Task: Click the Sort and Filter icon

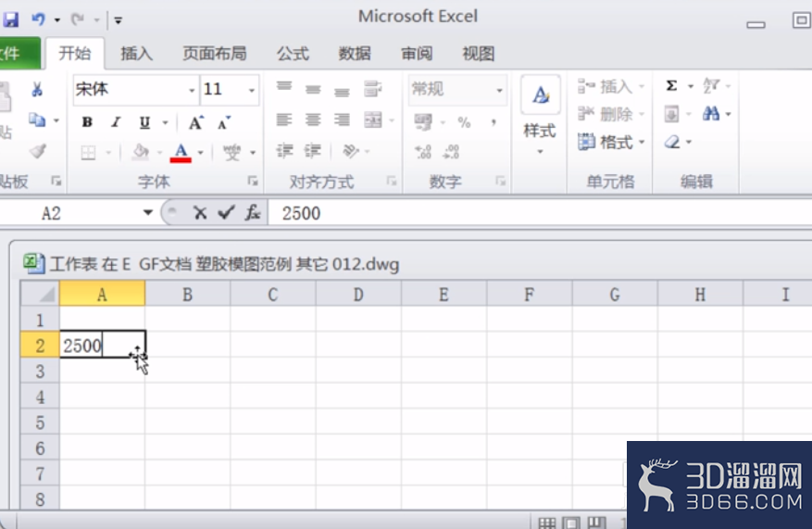Action: pyautogui.click(x=711, y=85)
